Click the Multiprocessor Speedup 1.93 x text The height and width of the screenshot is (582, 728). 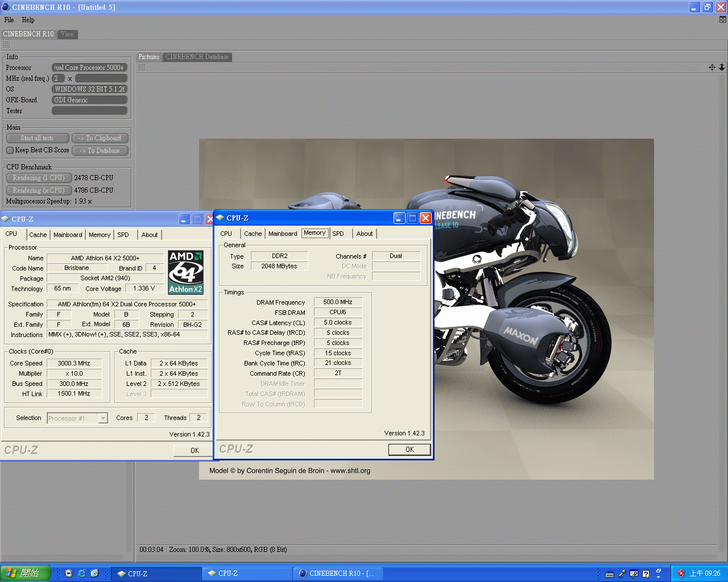click(49, 201)
